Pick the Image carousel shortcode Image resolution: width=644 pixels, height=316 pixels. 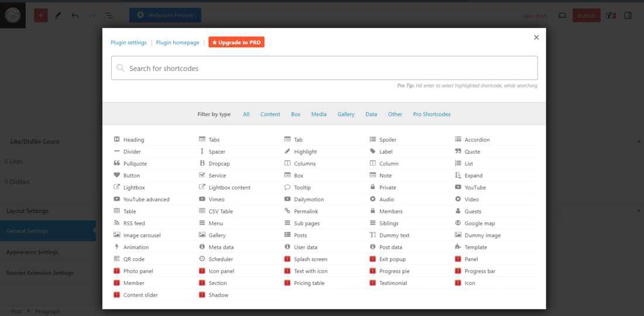[137, 235]
